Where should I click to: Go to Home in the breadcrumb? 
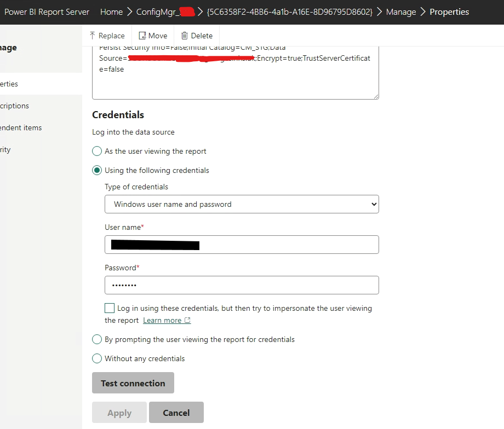(111, 11)
